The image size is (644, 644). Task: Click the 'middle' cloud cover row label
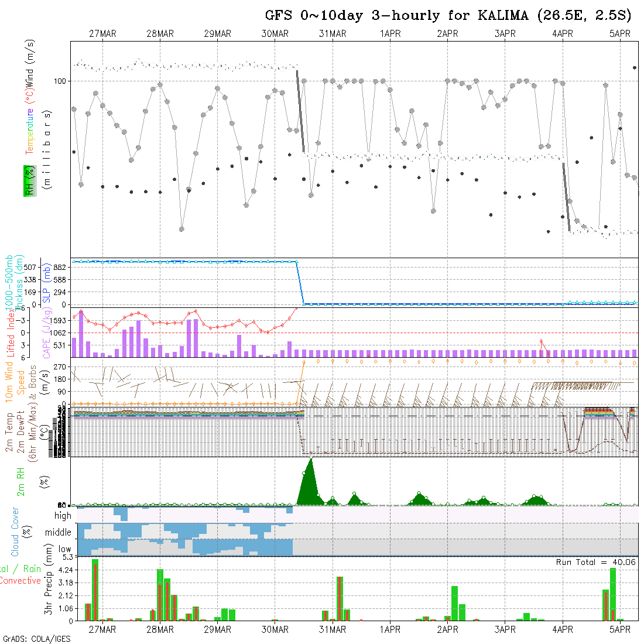[x=59, y=532]
